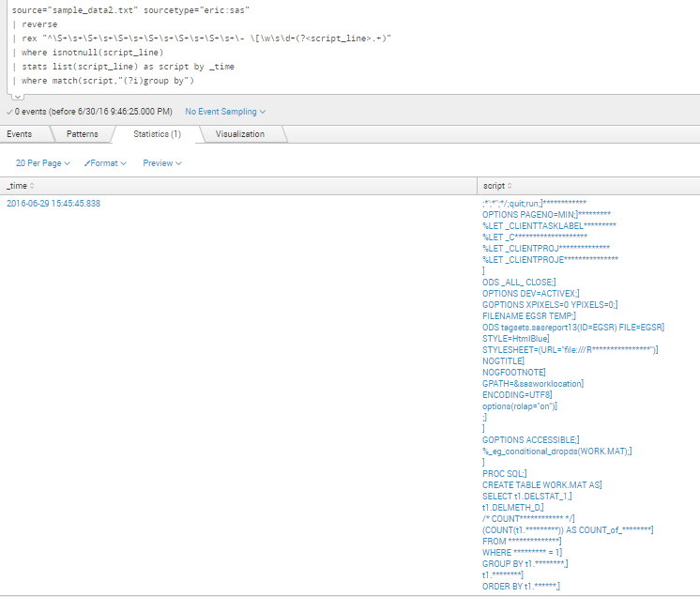The image size is (700, 597).
Task: Click the pencil icon next to Format
Action: (x=87, y=163)
